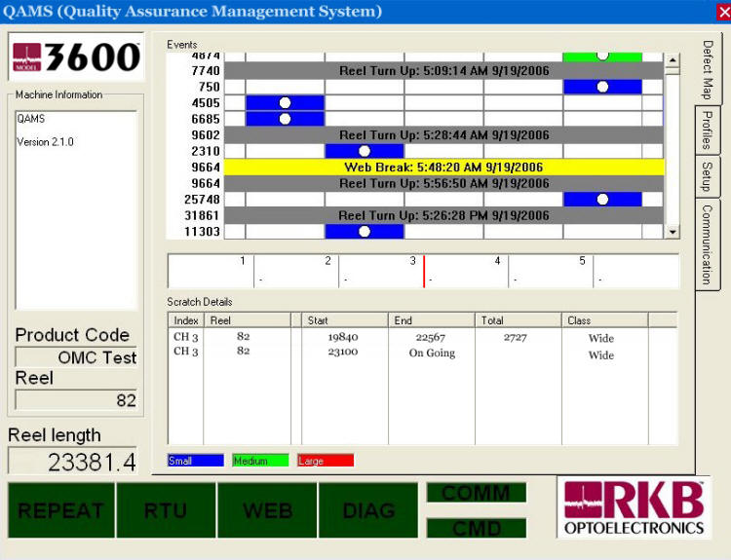
Task: Click the defect marker in row 25748
Action: tap(602, 199)
